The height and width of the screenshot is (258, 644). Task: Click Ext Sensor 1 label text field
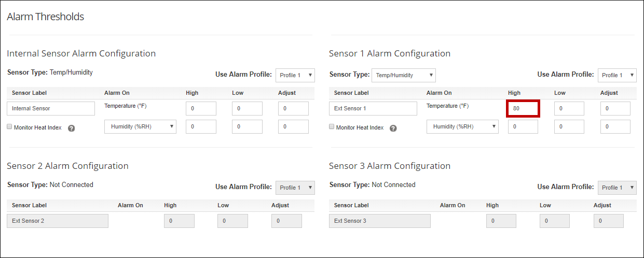(373, 108)
